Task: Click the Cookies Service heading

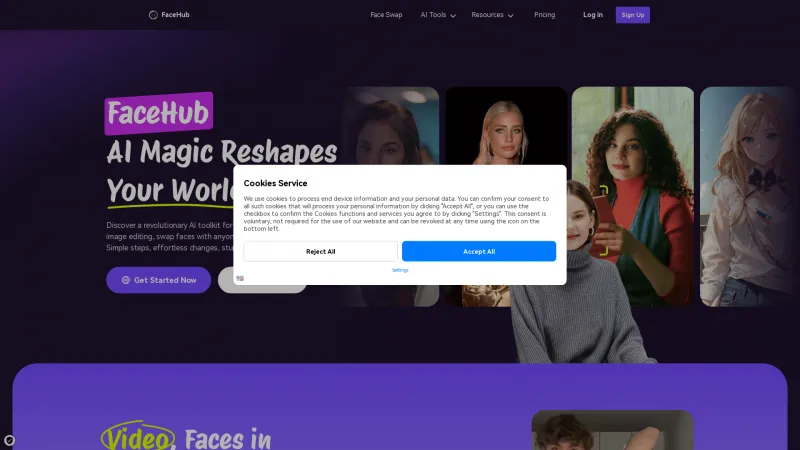Action: (x=275, y=183)
